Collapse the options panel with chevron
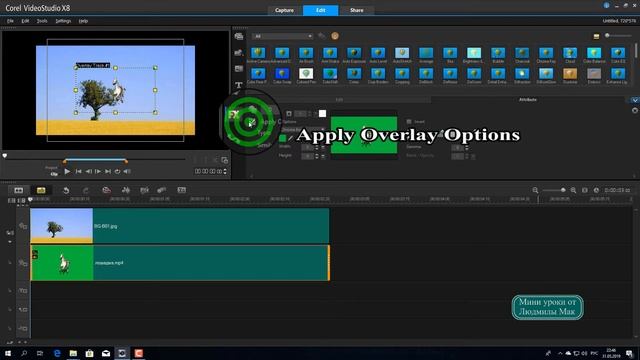 [x=635, y=100]
